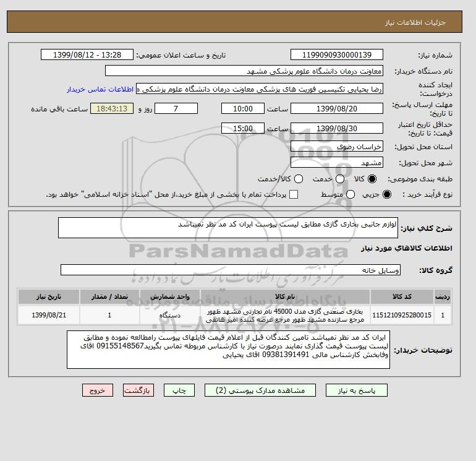Click the گروه کالا field وسایل خانه
The image size is (476, 461).
point(231,270)
